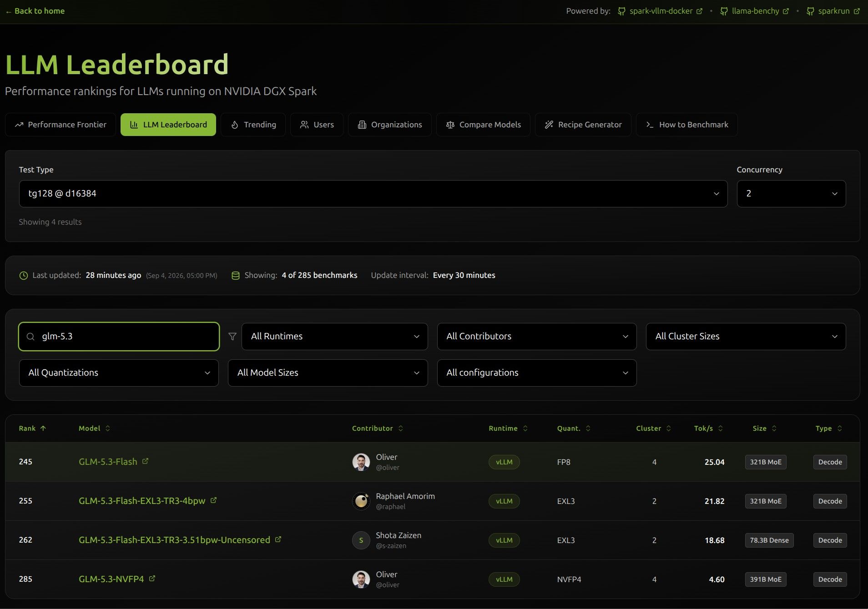Open the How to Benchmark tab
The image size is (868, 609).
pyautogui.click(x=687, y=125)
